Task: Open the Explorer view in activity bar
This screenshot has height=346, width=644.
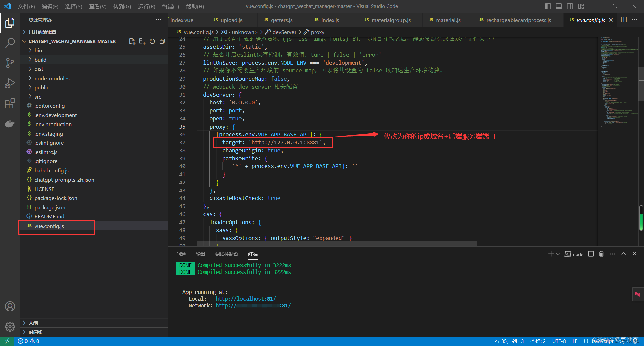Action: click(x=10, y=23)
